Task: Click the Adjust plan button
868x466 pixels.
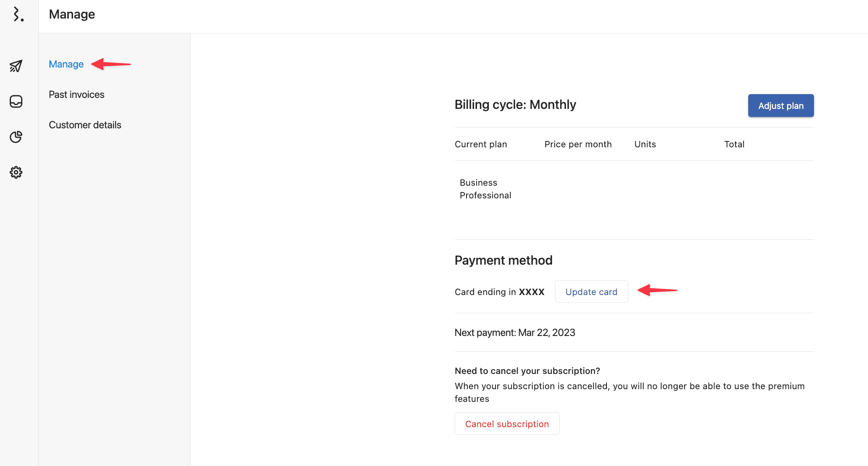Action: point(781,106)
